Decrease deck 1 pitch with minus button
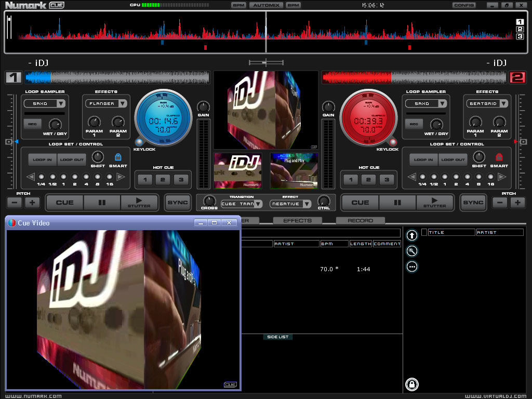The height and width of the screenshot is (399, 532). 15,203
